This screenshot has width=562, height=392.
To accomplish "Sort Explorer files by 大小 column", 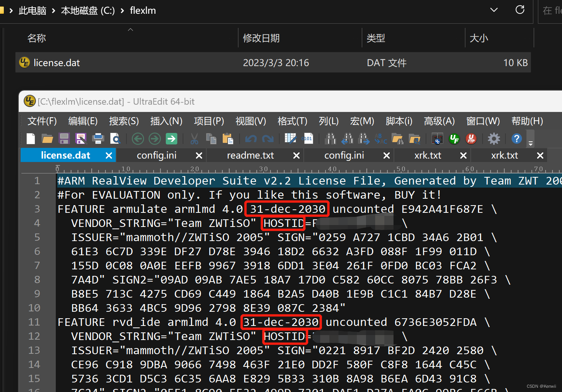I will click(479, 38).
